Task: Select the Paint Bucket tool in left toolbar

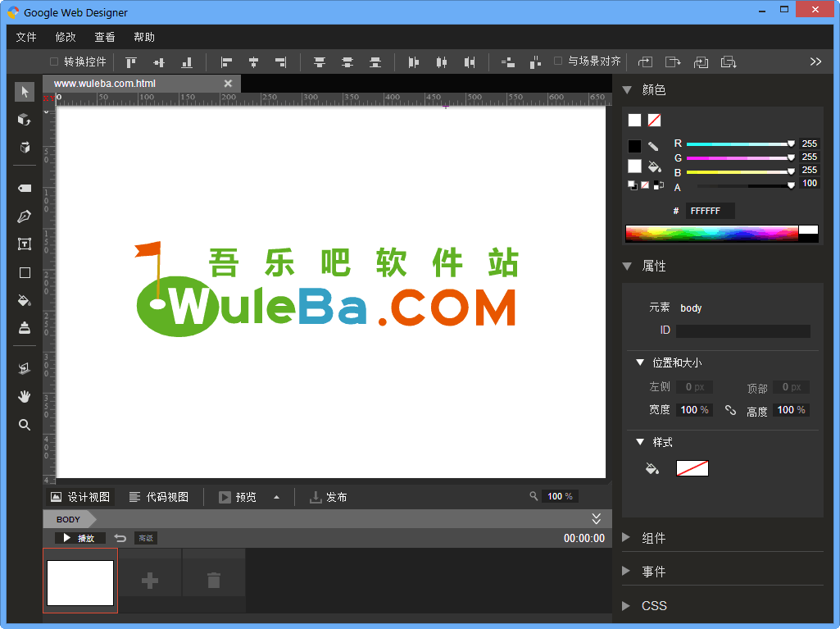Action: pos(25,300)
